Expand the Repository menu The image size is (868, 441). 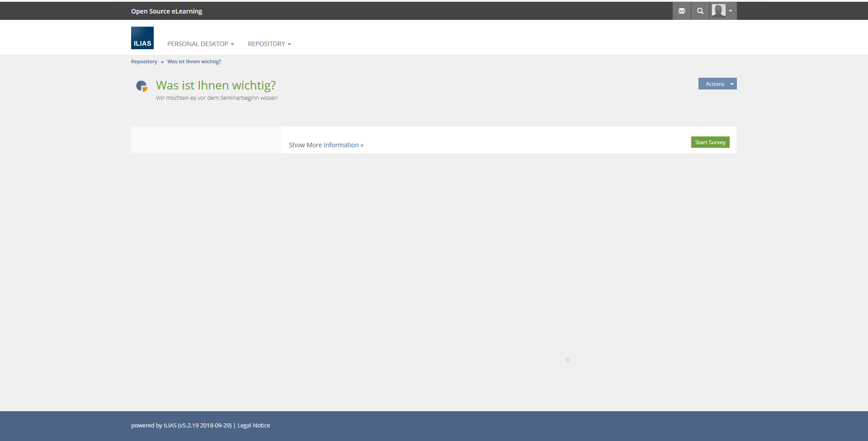point(269,44)
